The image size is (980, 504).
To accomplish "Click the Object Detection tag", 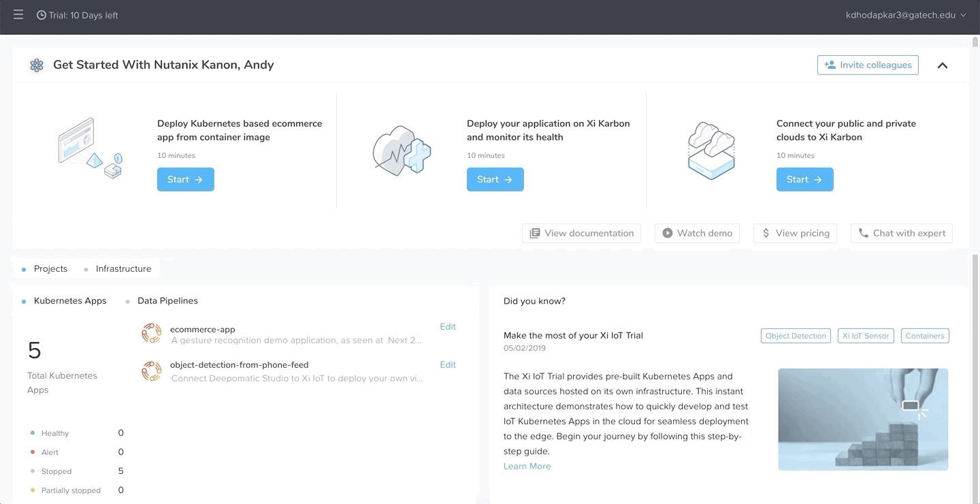I will pyautogui.click(x=796, y=336).
